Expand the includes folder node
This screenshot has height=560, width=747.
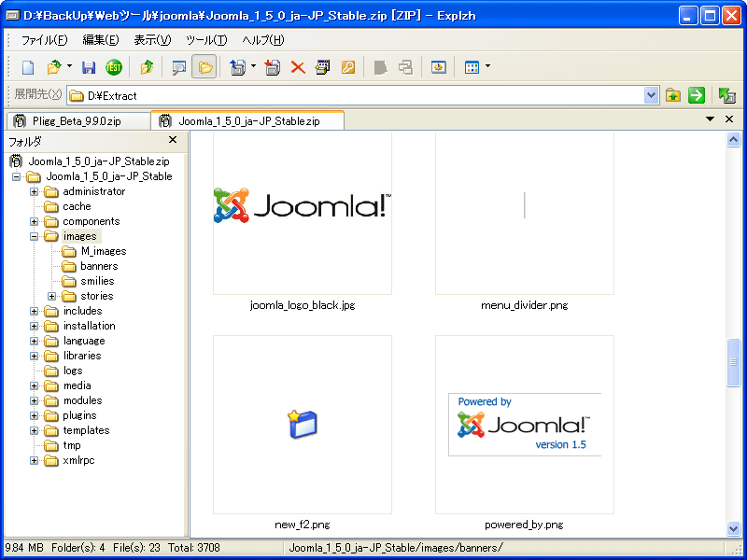(34, 311)
